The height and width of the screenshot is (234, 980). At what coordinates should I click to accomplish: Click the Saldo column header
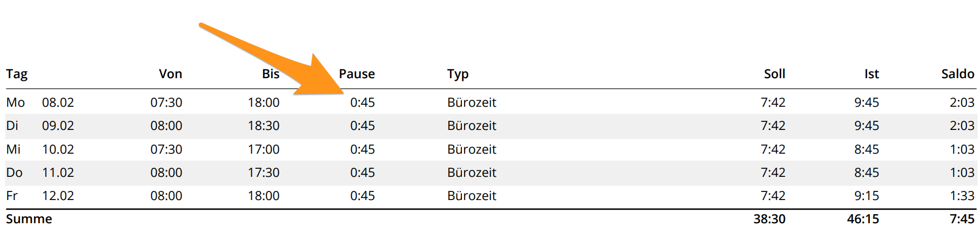point(957,74)
